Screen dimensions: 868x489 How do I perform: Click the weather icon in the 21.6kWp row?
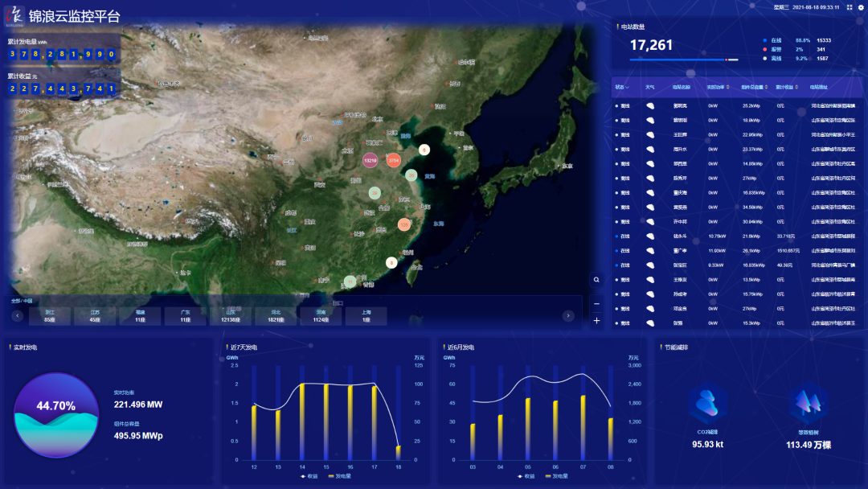[650, 236]
